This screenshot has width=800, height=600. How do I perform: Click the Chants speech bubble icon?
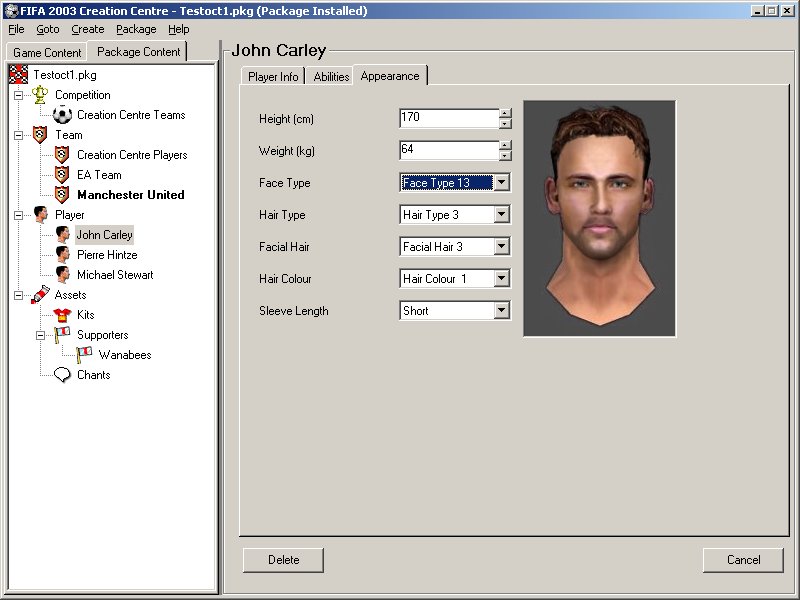click(x=62, y=375)
